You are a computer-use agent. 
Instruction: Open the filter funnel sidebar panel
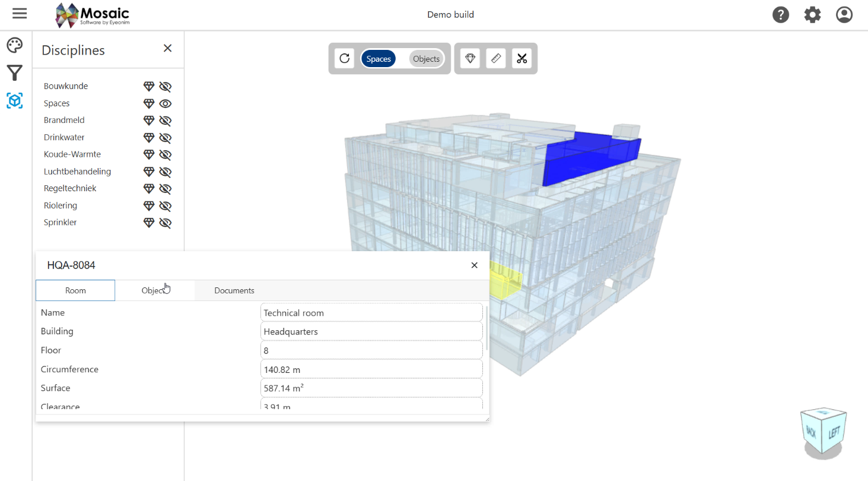[x=15, y=73]
